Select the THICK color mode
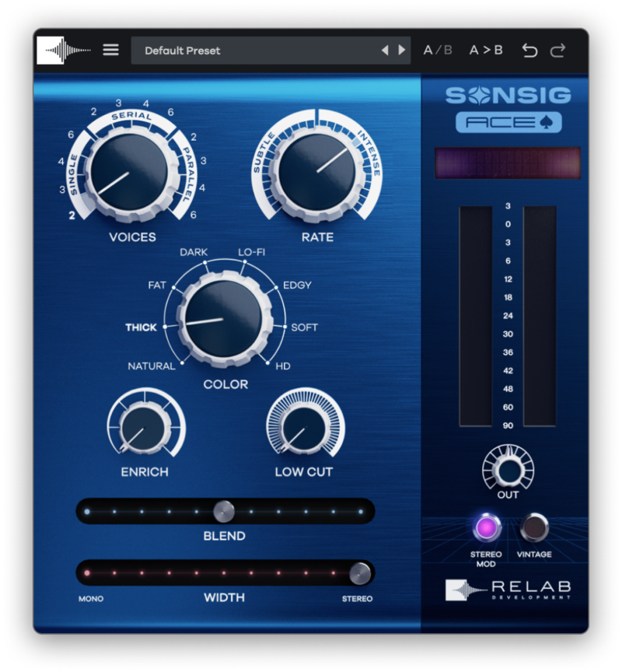The width and height of the screenshot is (622, 672). click(141, 327)
